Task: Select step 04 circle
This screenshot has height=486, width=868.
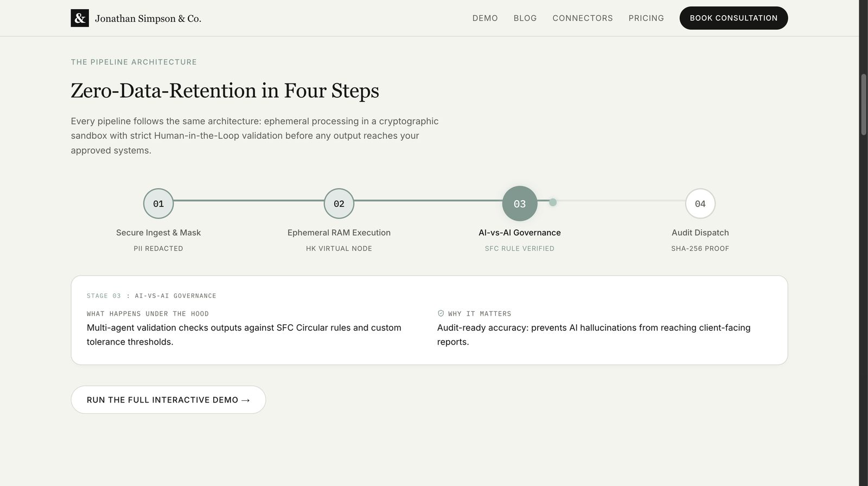Action: point(700,203)
